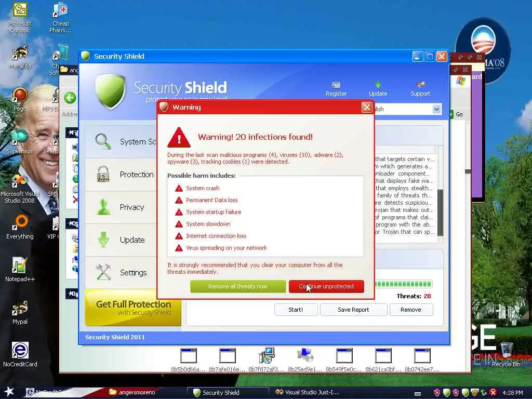This screenshot has width=532, height=399.
Task: Select file 8b621ca3bf... in folder window
Action: (383, 361)
